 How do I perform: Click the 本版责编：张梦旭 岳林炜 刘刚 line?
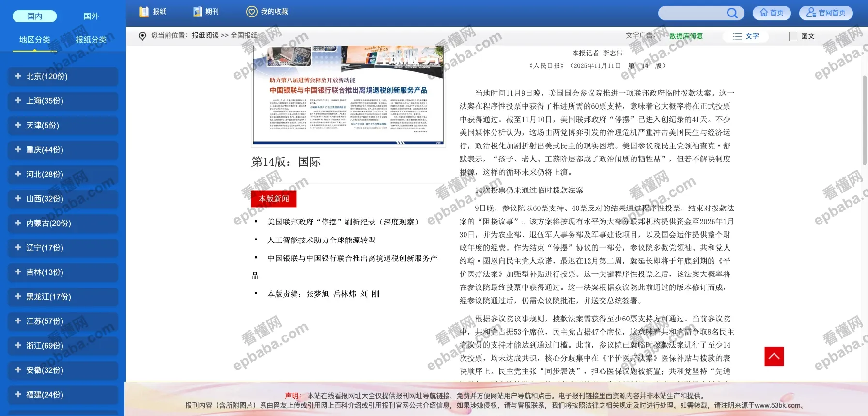click(323, 294)
